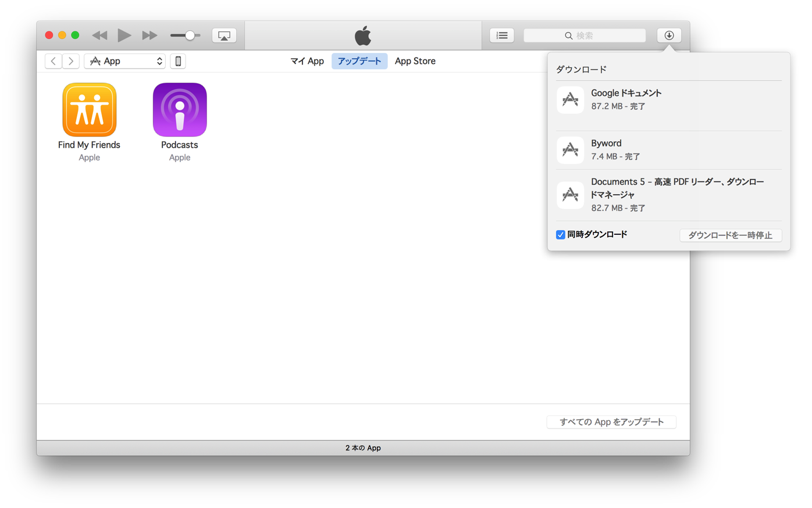Open the App media type dropdown
The height and width of the screenshot is (508, 812).
pos(125,61)
